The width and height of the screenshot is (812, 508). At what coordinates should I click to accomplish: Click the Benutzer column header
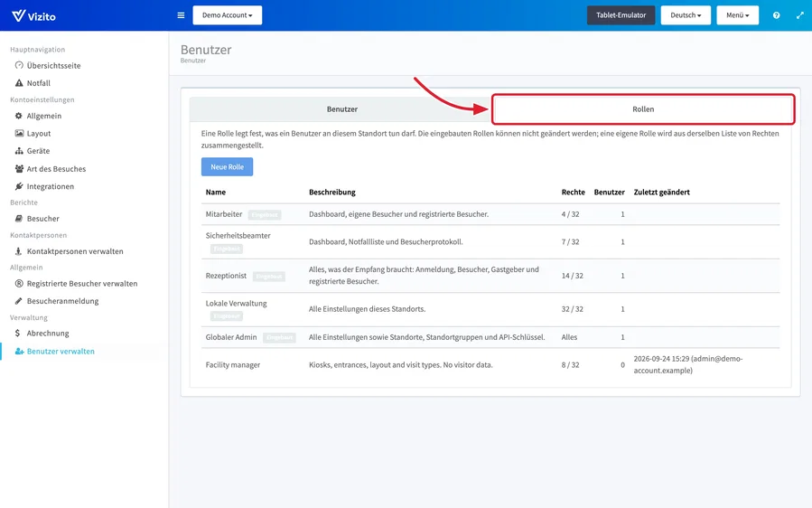(x=609, y=192)
